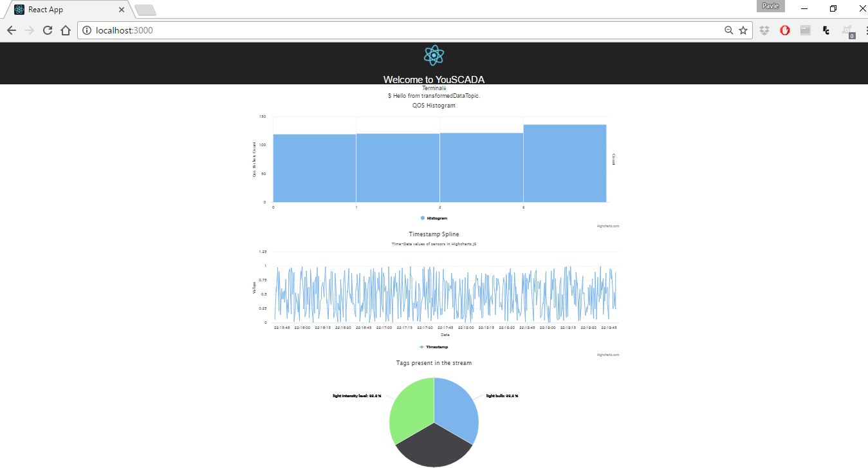Toggle the Histogram legend series
Viewport: 868px width, 468px height.
pyautogui.click(x=434, y=218)
